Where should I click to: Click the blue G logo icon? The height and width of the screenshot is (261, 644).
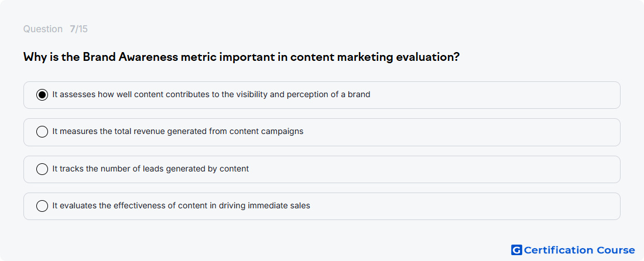(x=516, y=250)
